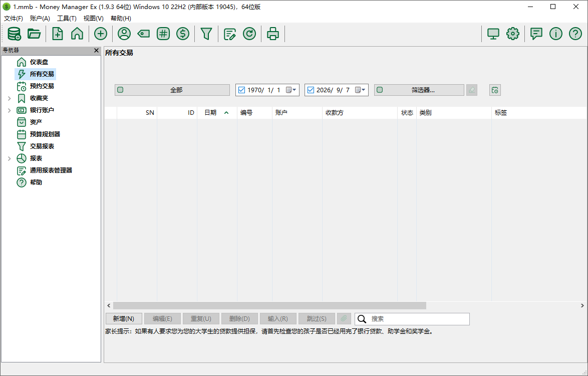Sort by the 标签 column header

tap(539, 113)
